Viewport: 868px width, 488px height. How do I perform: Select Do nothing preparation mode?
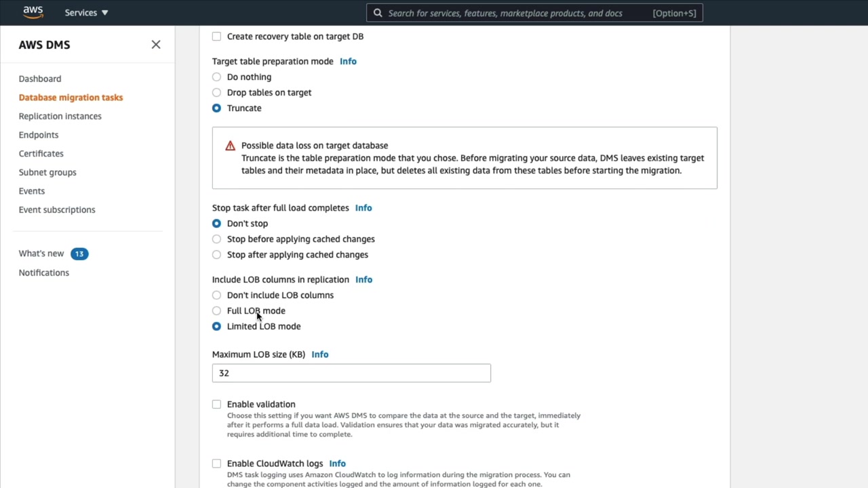[216, 77]
